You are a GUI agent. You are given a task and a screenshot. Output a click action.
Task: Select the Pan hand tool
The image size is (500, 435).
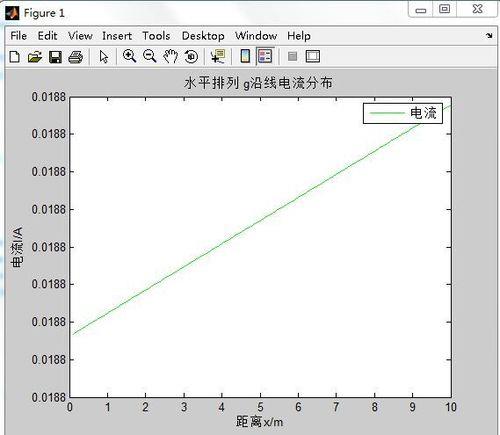point(170,56)
